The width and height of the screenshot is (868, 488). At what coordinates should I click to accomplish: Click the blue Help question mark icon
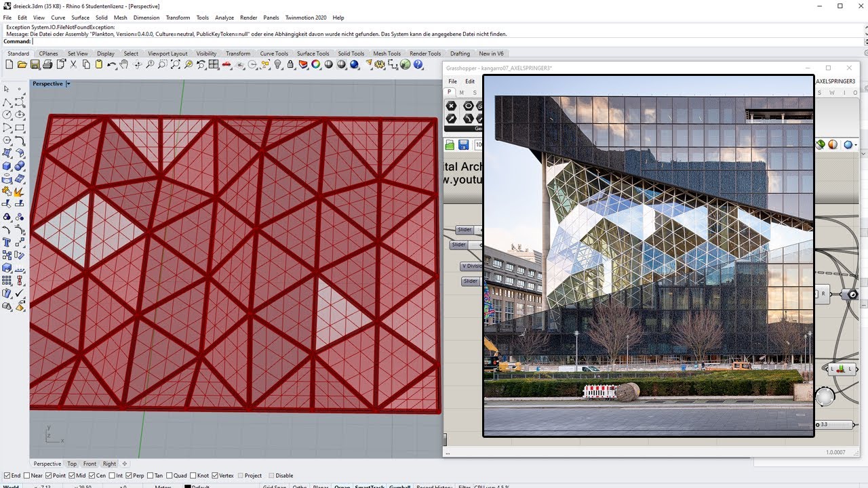click(x=418, y=64)
